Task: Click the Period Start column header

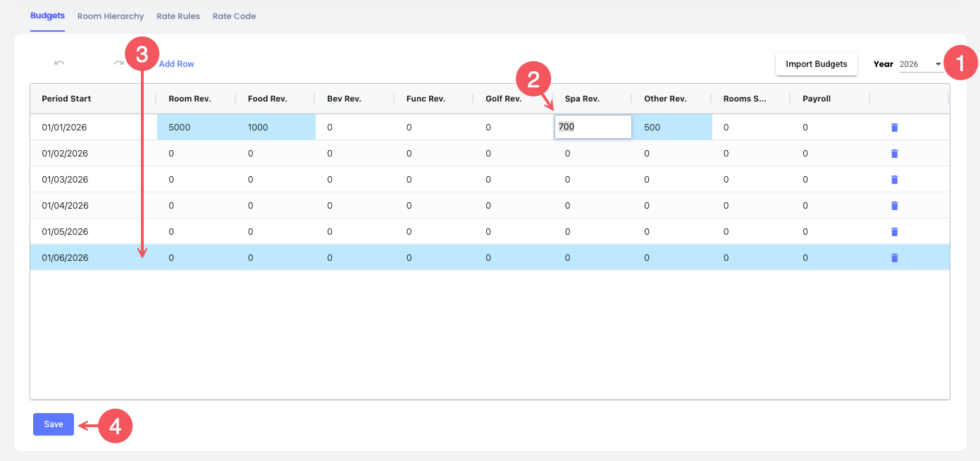Action: pos(67,99)
